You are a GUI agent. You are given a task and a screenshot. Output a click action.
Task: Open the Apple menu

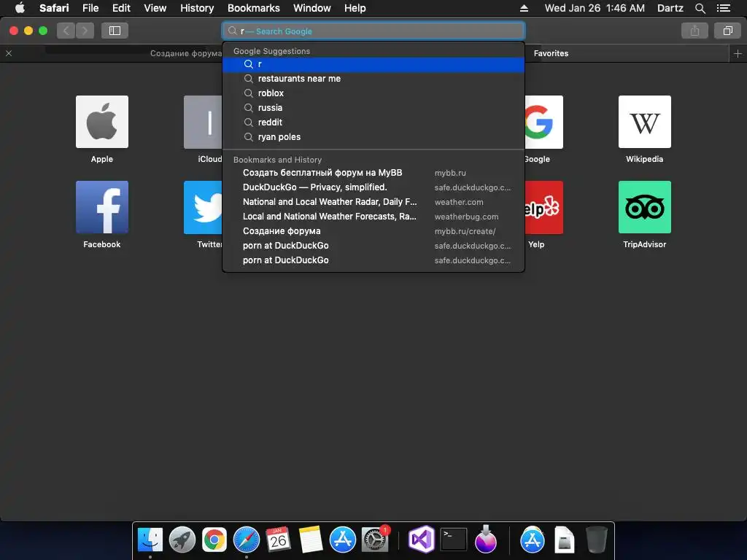click(x=20, y=8)
